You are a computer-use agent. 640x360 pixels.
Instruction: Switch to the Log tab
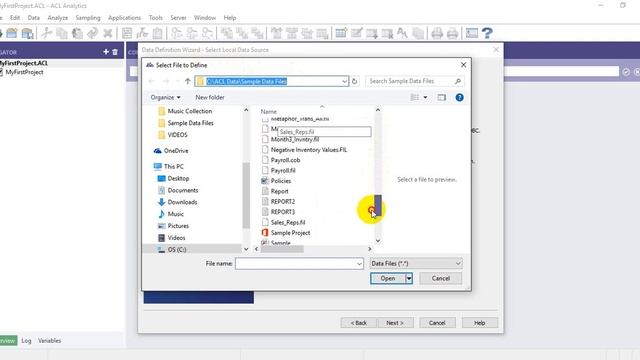[26, 340]
